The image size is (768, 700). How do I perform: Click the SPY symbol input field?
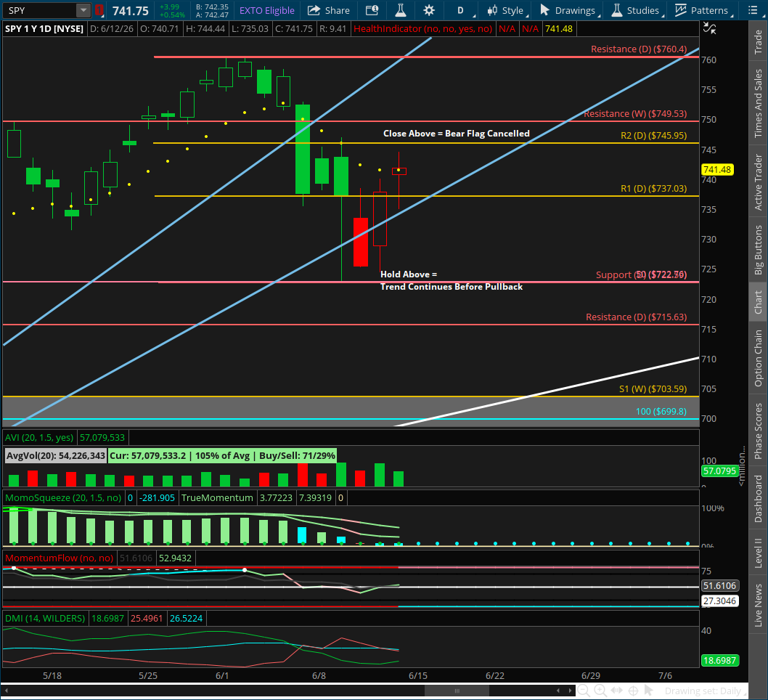tap(40, 10)
